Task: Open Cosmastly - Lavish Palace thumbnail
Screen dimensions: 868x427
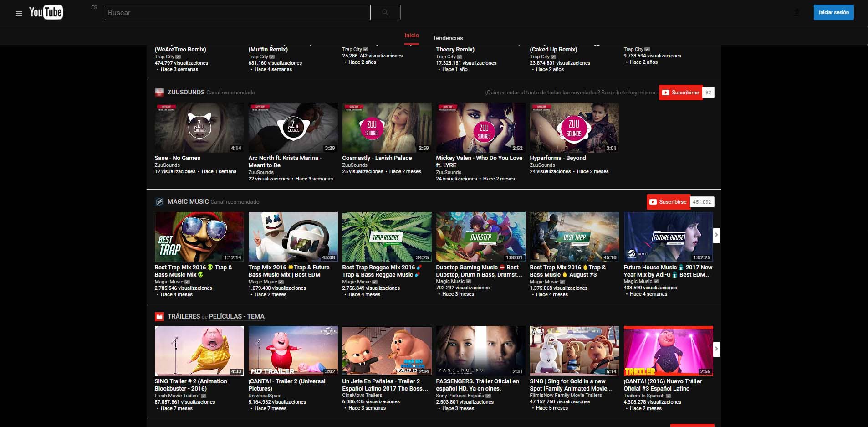Action: [387, 128]
